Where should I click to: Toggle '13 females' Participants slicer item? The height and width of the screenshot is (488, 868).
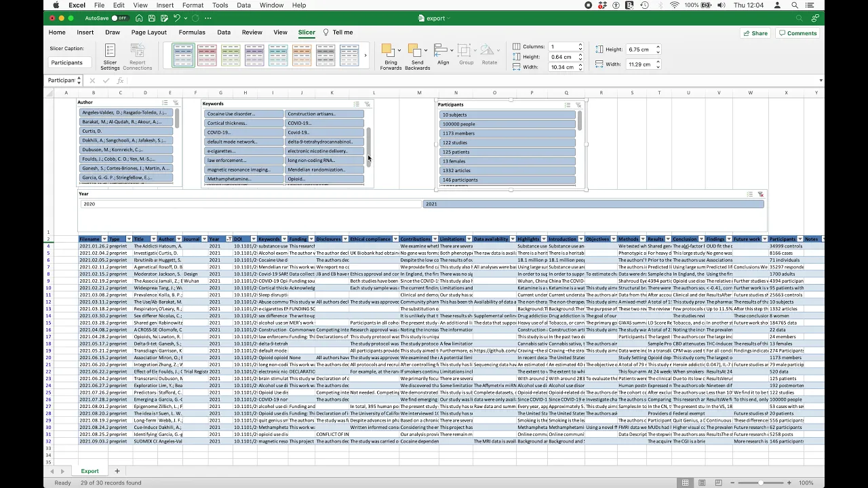pyautogui.click(x=507, y=161)
